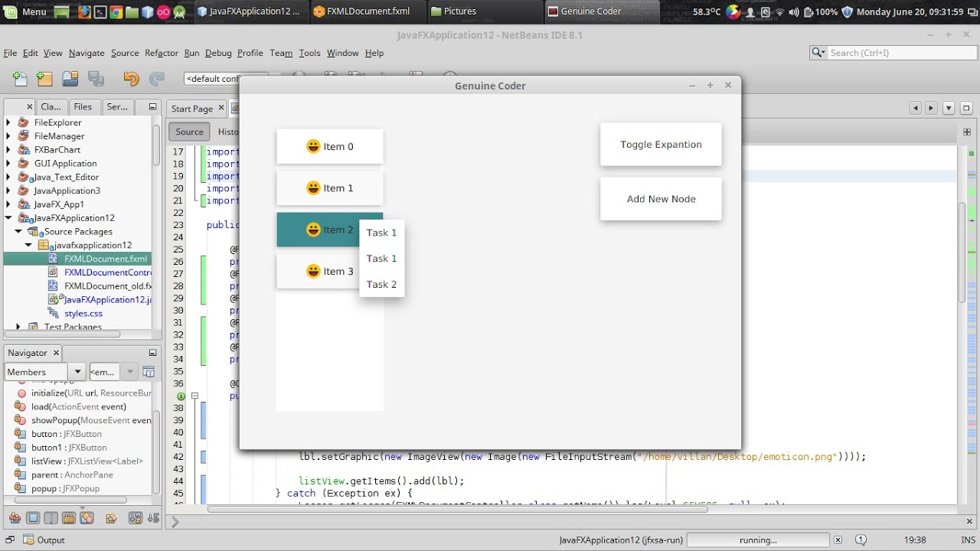The image size is (980, 551).
Task: Choose the first Task 1 popup entry
Action: coord(381,233)
